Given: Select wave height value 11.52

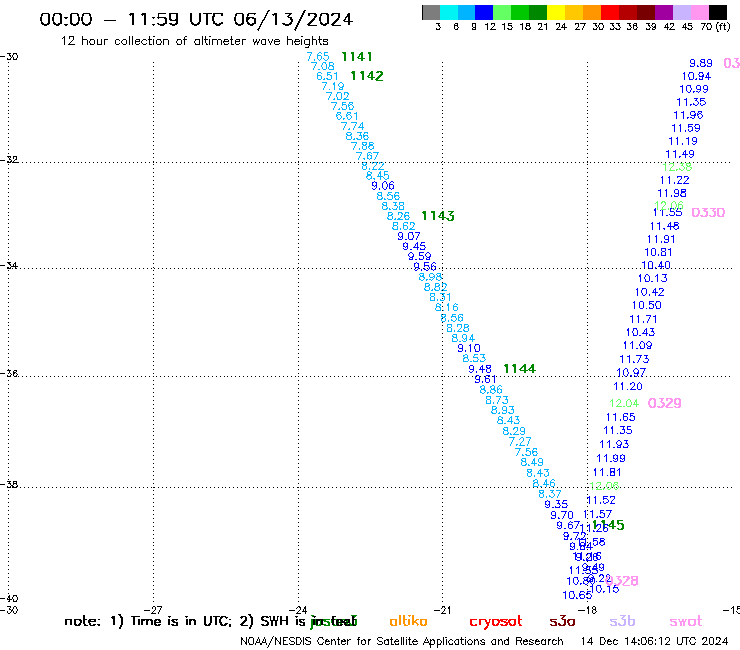Looking at the screenshot, I should (601, 500).
